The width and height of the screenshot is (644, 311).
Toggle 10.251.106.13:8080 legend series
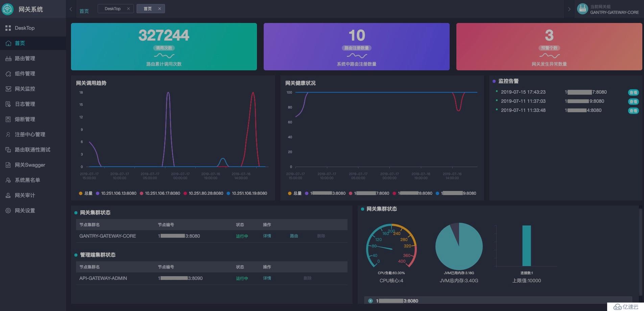(x=116, y=193)
